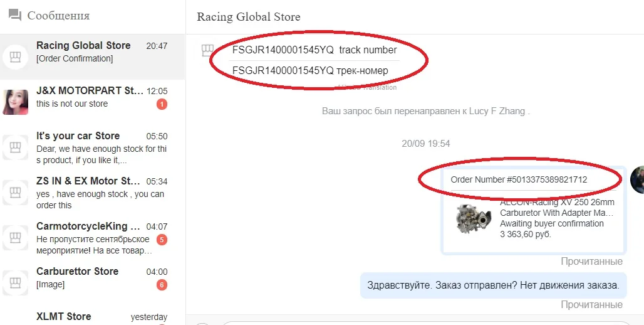Click unread badge 1 on J&X MOTORPART
Screen dimensions: 644x325
[x=162, y=104]
